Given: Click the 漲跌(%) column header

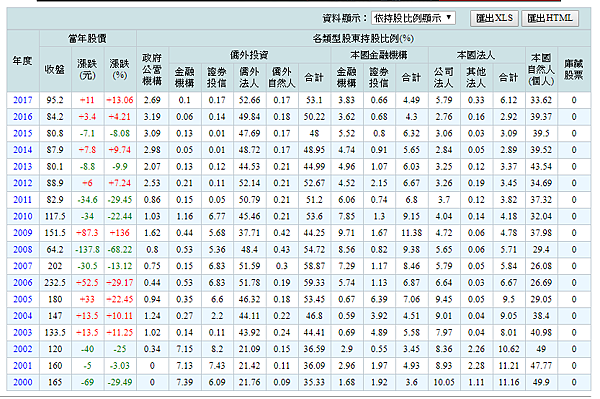Looking at the screenshot, I should [120, 70].
